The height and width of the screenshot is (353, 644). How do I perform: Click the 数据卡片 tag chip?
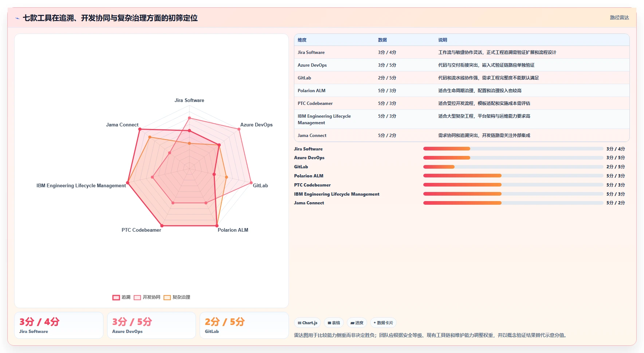pos(383,323)
